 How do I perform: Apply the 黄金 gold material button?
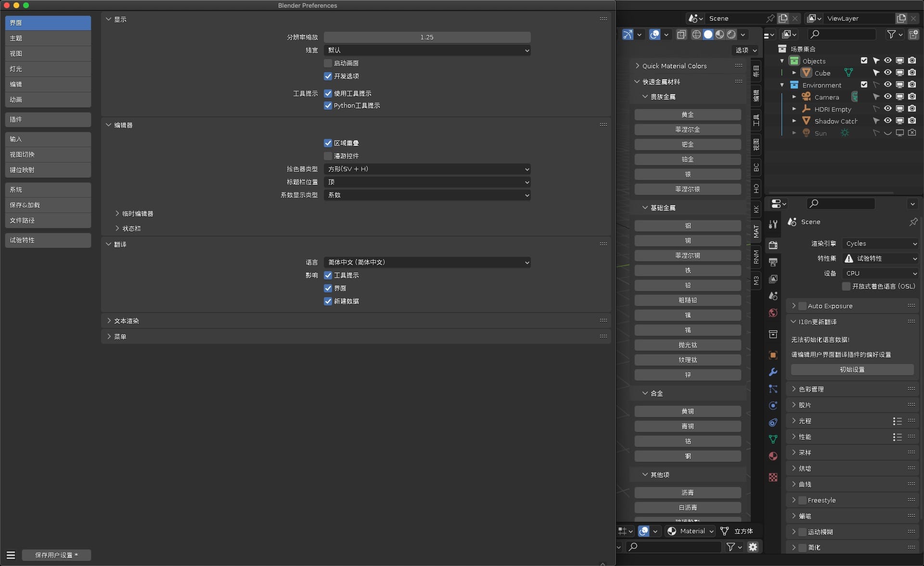(687, 114)
